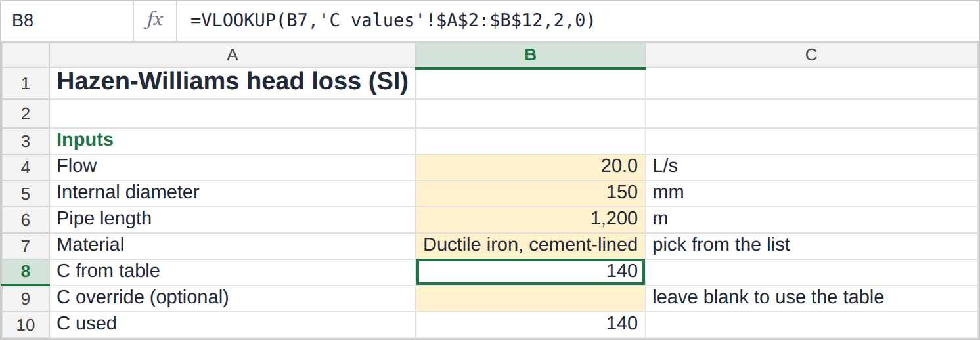This screenshot has width=980, height=340.
Task: Select the 'Pipe length' label cell
Action: [233, 220]
